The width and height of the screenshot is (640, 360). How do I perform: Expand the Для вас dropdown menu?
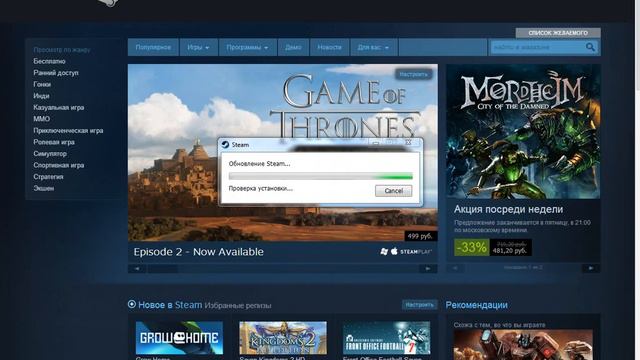click(373, 47)
